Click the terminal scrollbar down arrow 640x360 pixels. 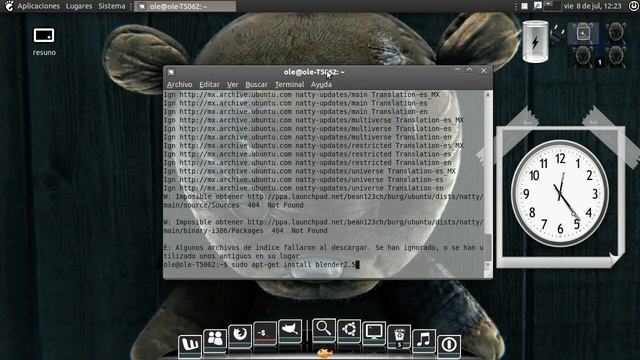(x=488, y=265)
